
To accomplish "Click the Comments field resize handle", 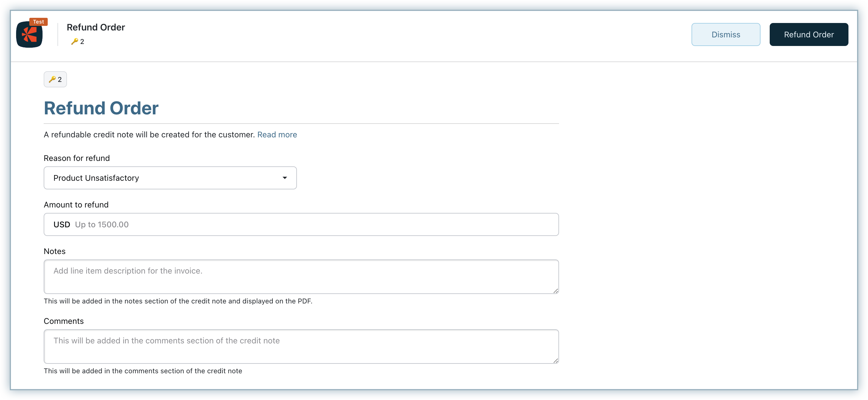I will [x=555, y=360].
